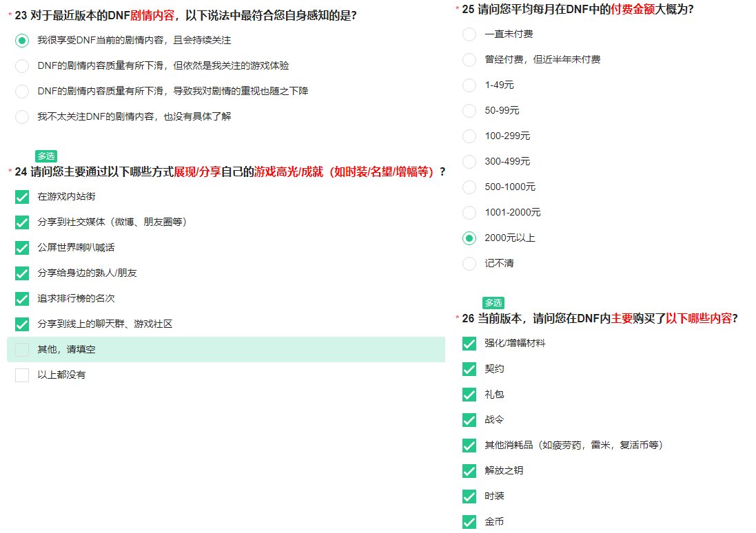
Task: Select '2000元以上' radio button
Action: click(x=469, y=238)
